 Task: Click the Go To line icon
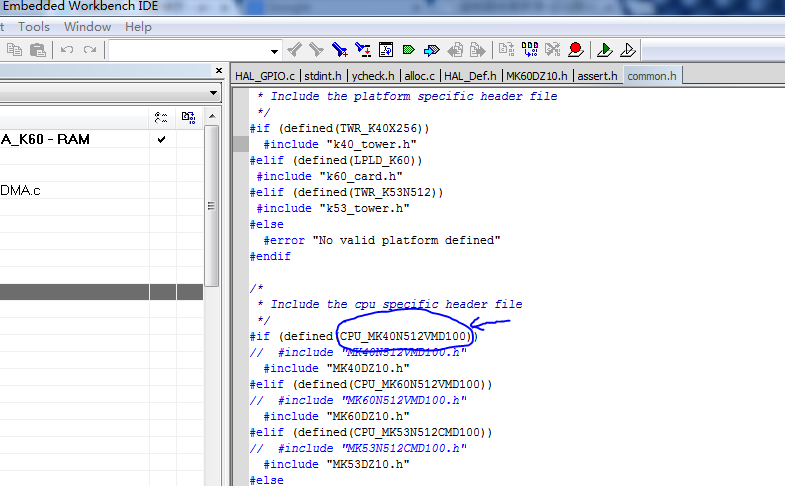(386, 50)
